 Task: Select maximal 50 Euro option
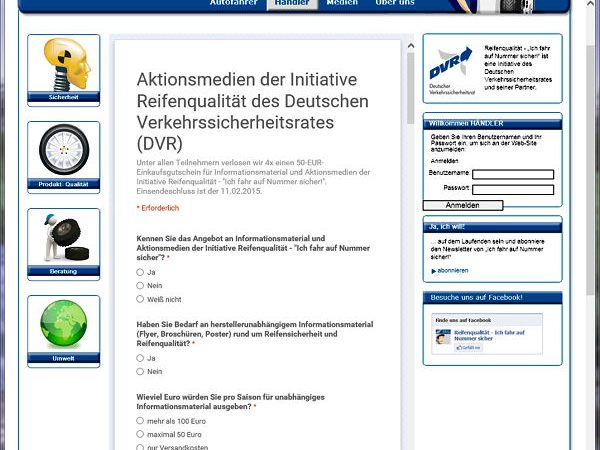click(x=140, y=434)
